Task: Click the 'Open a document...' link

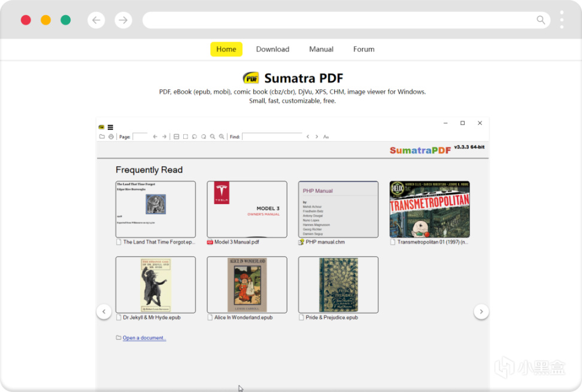Action: pos(144,338)
